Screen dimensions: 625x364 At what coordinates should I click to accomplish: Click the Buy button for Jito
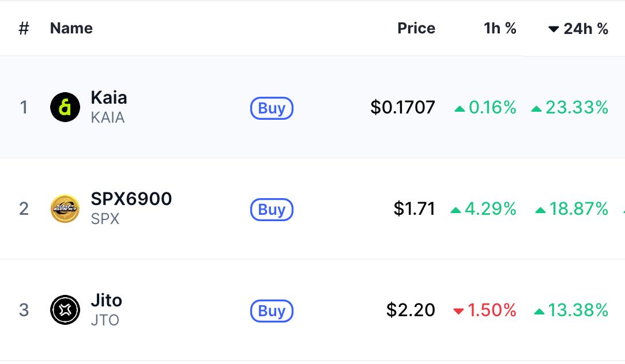pyautogui.click(x=272, y=310)
